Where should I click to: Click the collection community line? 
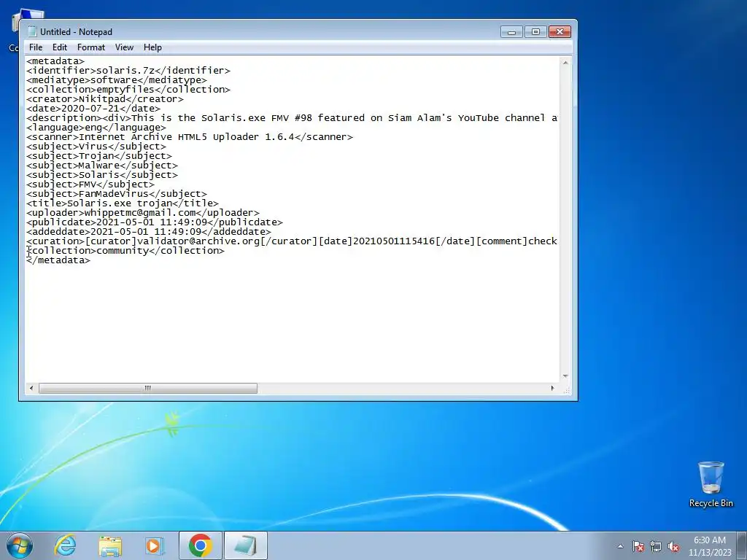125,251
